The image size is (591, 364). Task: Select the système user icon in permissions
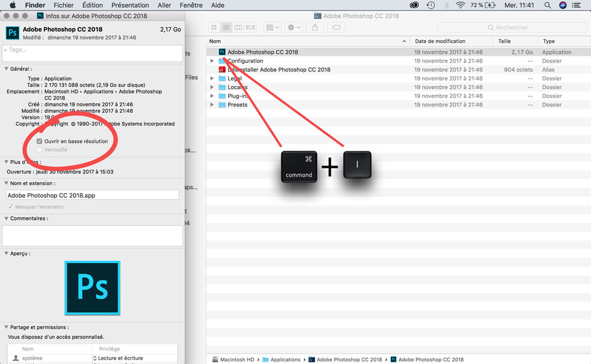tap(16, 358)
